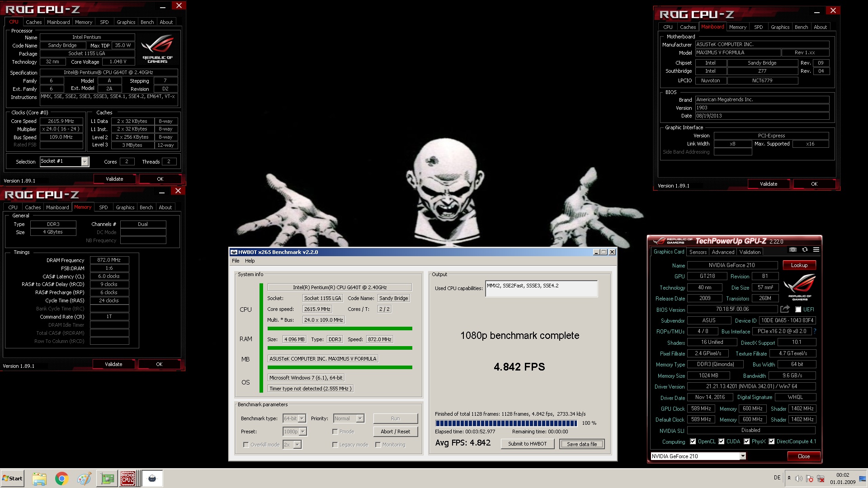Click the 4.842 FPS result text
The width and height of the screenshot is (868, 488).
pos(519,367)
